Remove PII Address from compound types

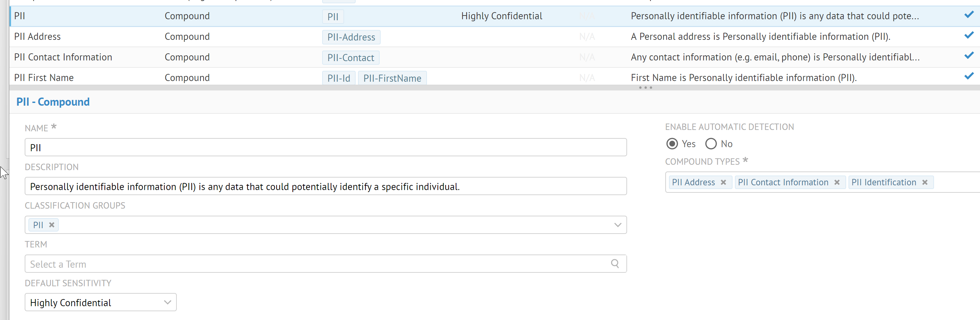pyautogui.click(x=723, y=182)
